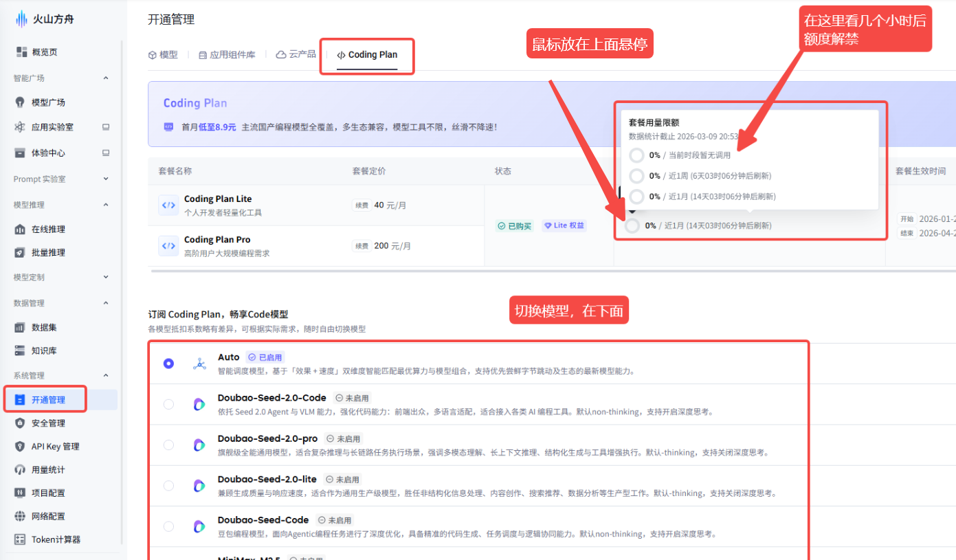956x560 pixels.
Task: Select the Coding Plan tab
Action: (x=367, y=55)
